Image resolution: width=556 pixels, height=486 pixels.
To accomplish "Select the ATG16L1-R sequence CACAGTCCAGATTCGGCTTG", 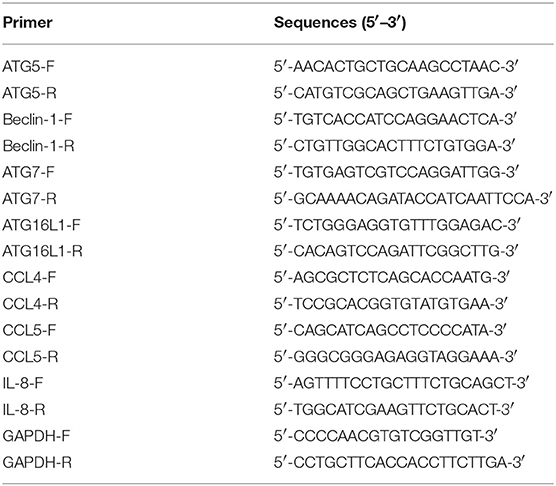I will [396, 251].
